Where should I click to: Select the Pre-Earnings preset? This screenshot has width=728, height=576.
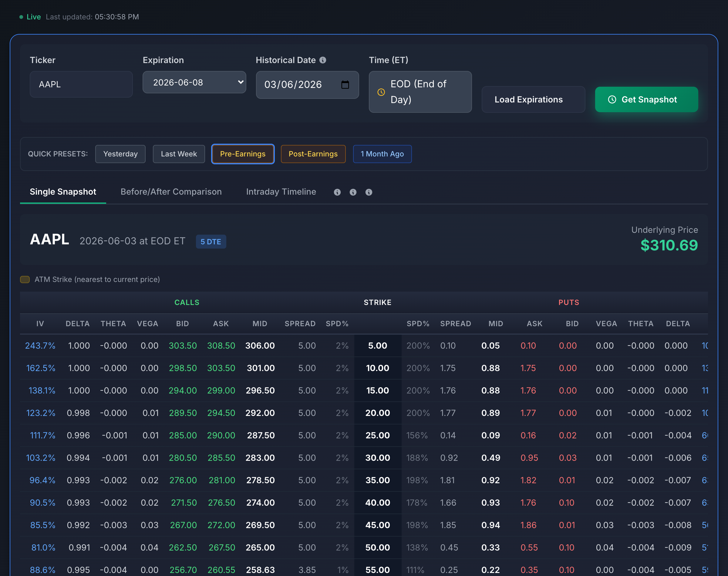pos(243,154)
